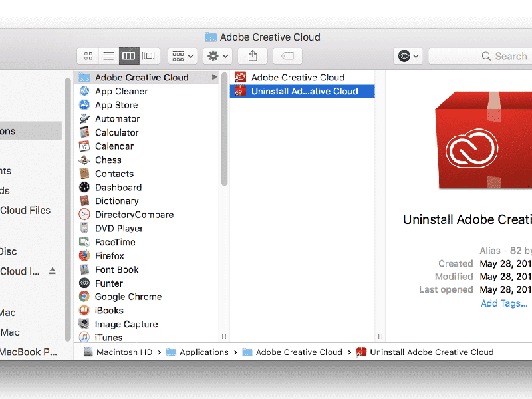Click the large Uninstall Adobe Creative Cloud preview icon
The image size is (532, 399).
pos(483,140)
